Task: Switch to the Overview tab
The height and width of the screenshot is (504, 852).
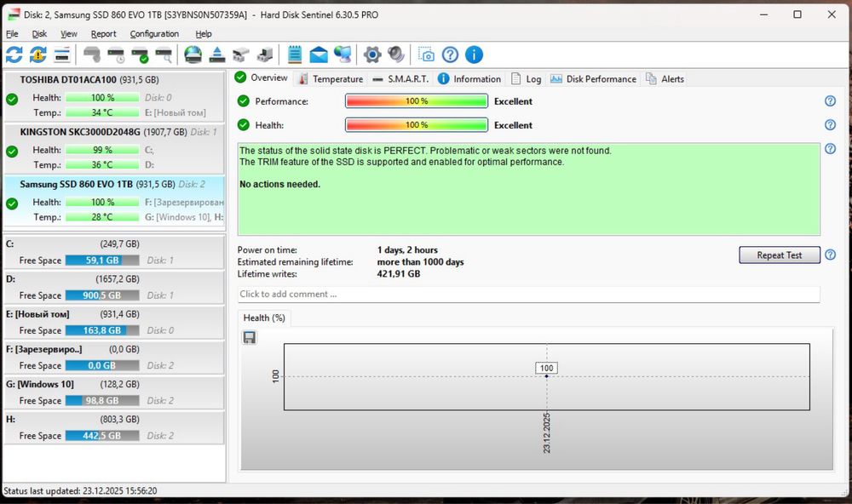Action: 262,77
